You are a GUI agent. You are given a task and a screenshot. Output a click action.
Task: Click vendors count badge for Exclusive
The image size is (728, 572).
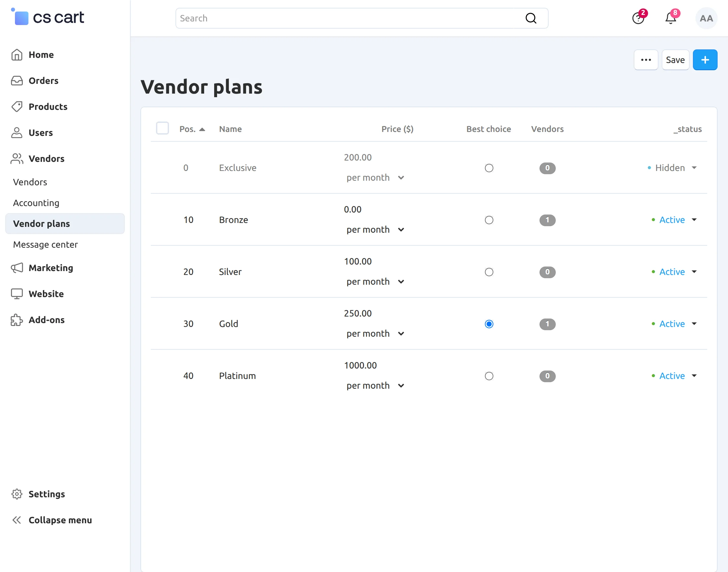coord(547,168)
